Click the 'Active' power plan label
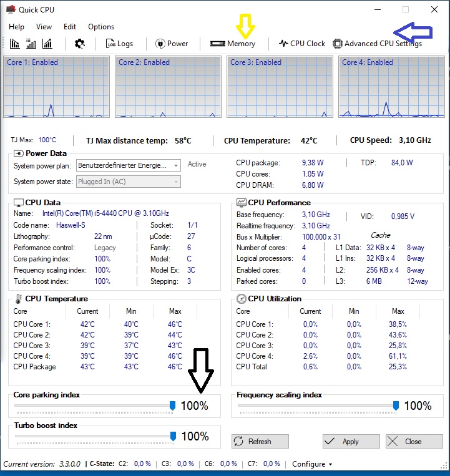This screenshot has width=450, height=476. pos(197,164)
